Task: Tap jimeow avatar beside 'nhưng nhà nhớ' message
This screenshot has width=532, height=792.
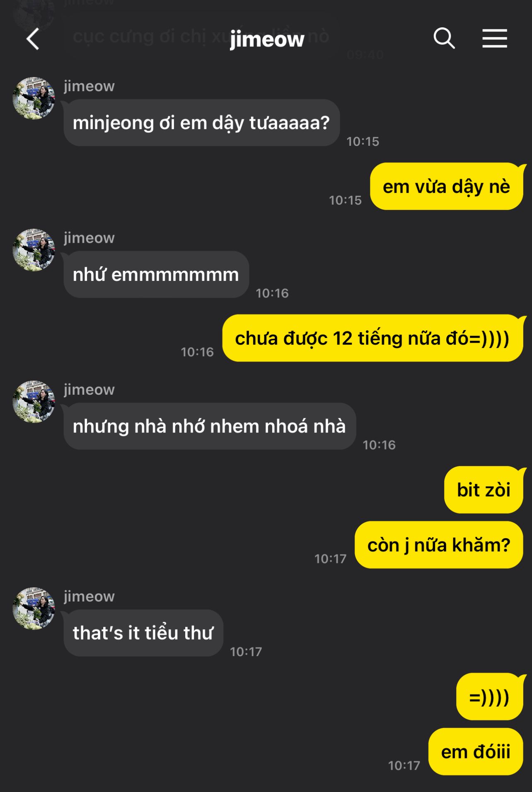Action: point(34,402)
